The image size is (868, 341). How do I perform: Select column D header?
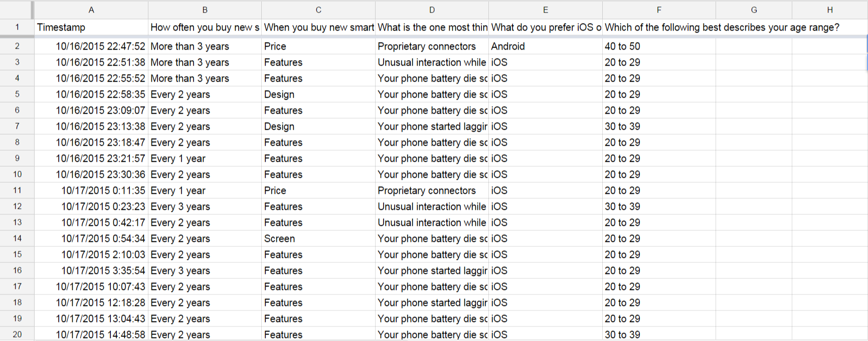(432, 10)
